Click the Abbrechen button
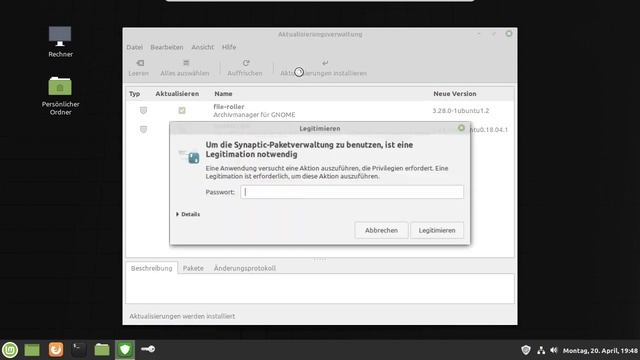This screenshot has width=640, height=360. [381, 230]
